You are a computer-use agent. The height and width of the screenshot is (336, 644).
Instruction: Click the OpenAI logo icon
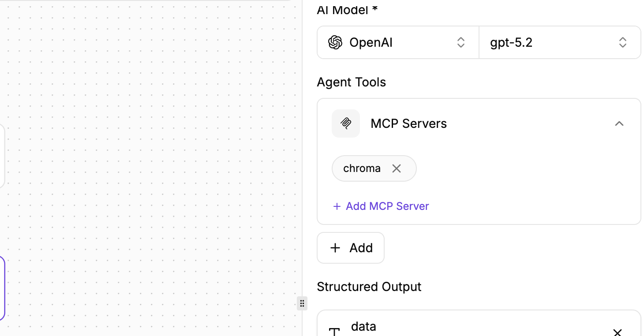335,42
